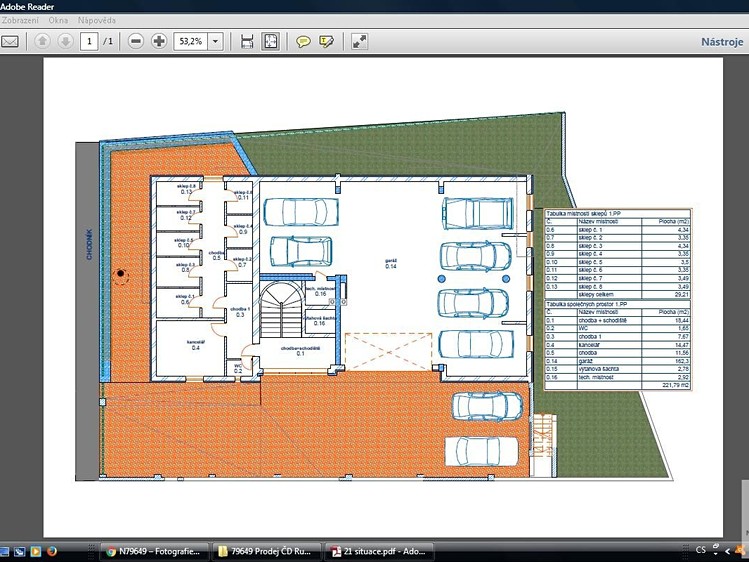Select 21 situace.pdf Adobe taskbar button
The height and width of the screenshot is (562, 749).
(380, 551)
